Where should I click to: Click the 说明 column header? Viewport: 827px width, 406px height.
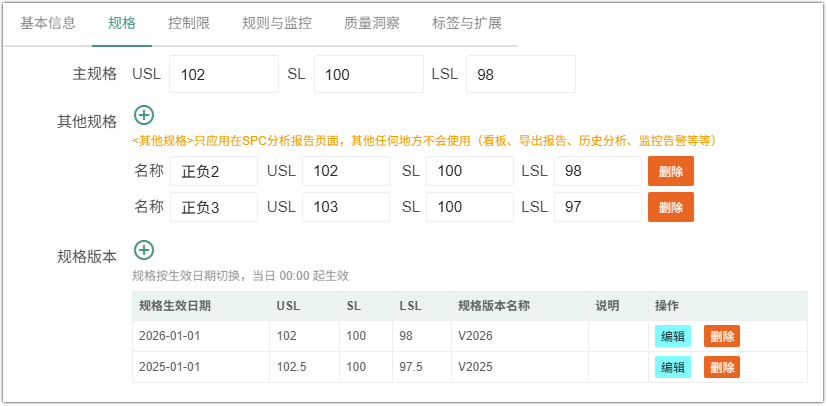[619, 306]
